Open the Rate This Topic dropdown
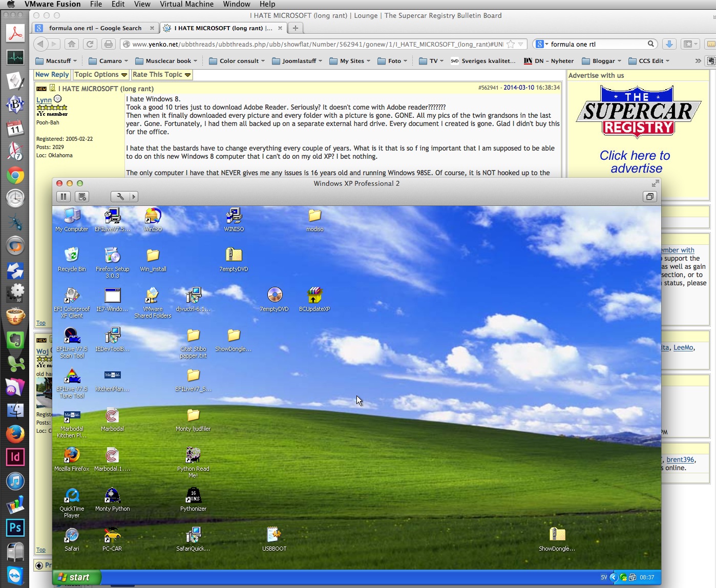Viewport: 716px width, 588px height. 161,75
